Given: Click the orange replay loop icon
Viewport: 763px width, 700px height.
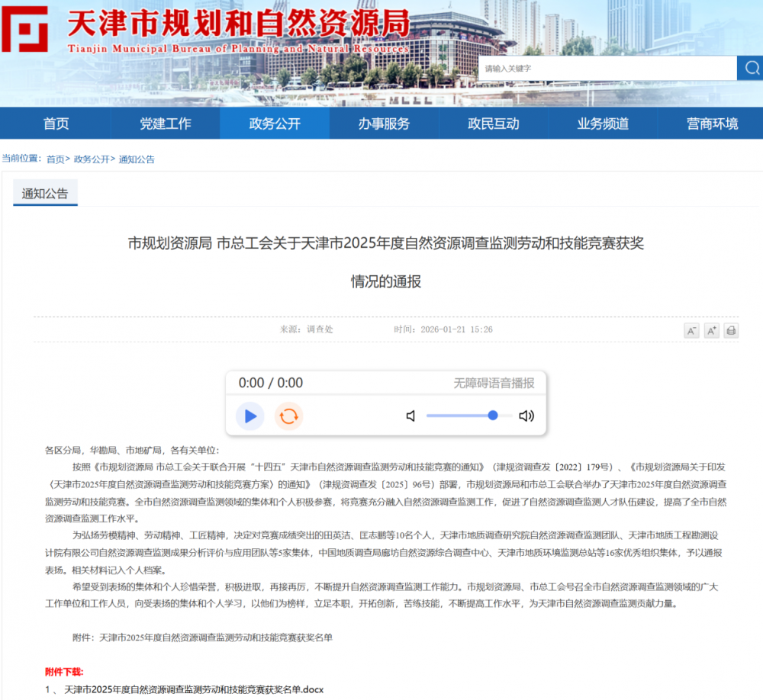Looking at the screenshot, I should click(288, 416).
